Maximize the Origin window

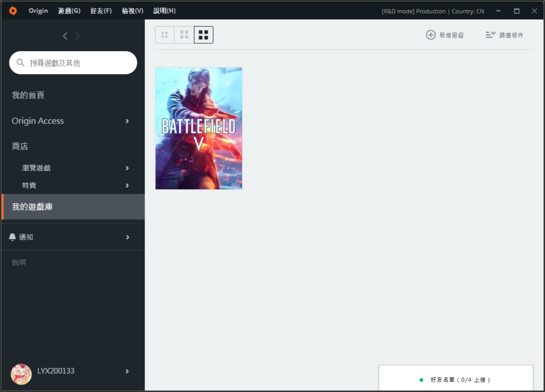(517, 11)
